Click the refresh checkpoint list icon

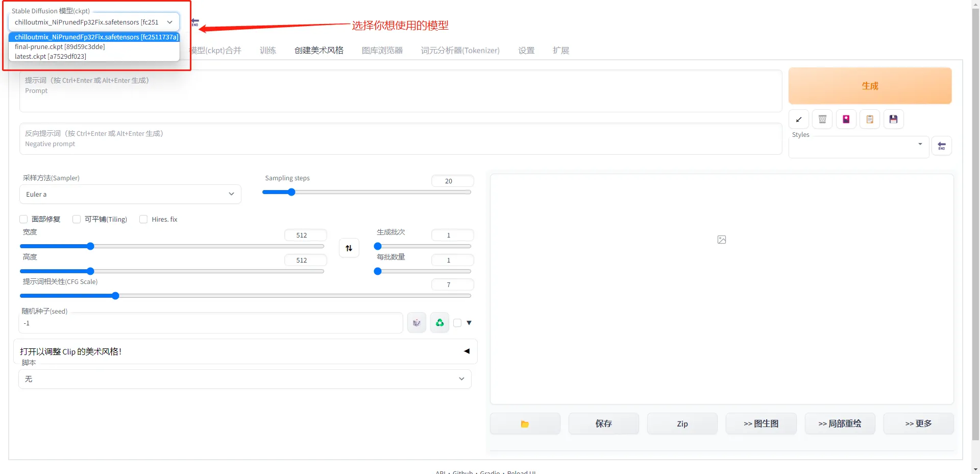click(195, 22)
